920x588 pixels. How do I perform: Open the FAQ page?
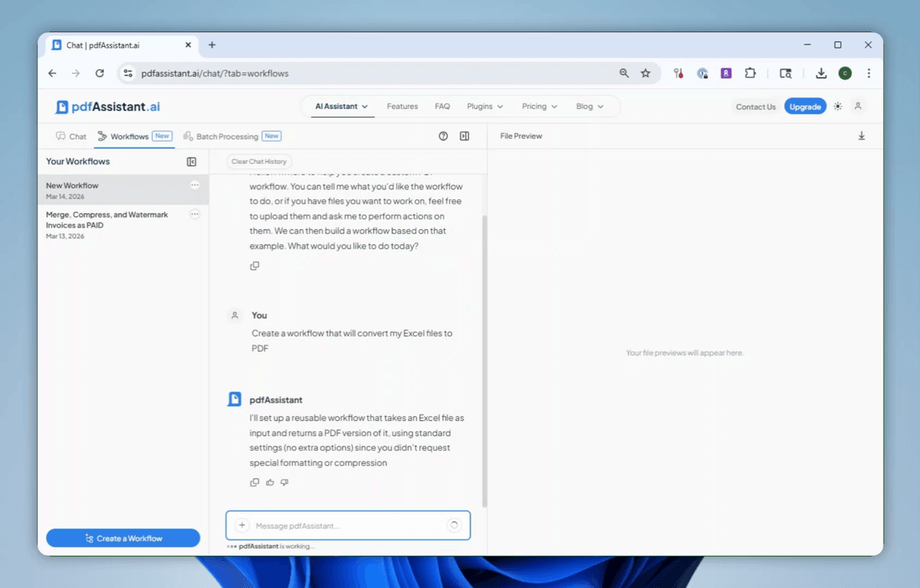(442, 107)
